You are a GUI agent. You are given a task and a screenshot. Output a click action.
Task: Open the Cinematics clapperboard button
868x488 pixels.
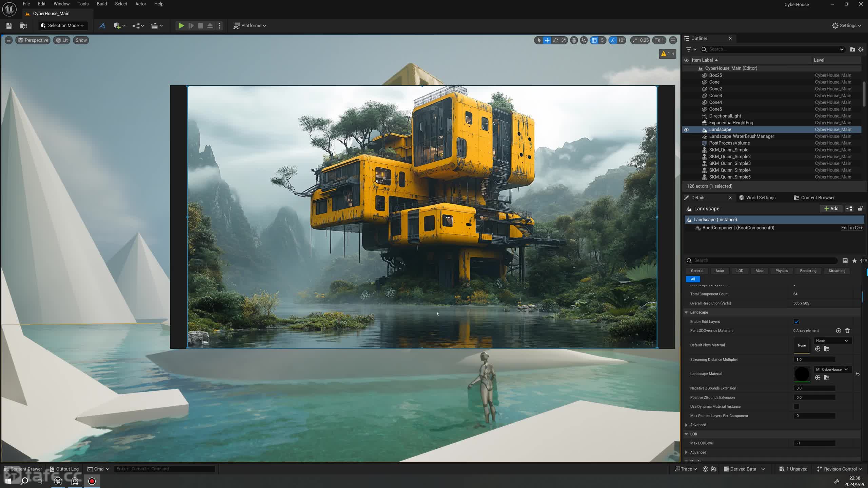click(157, 25)
